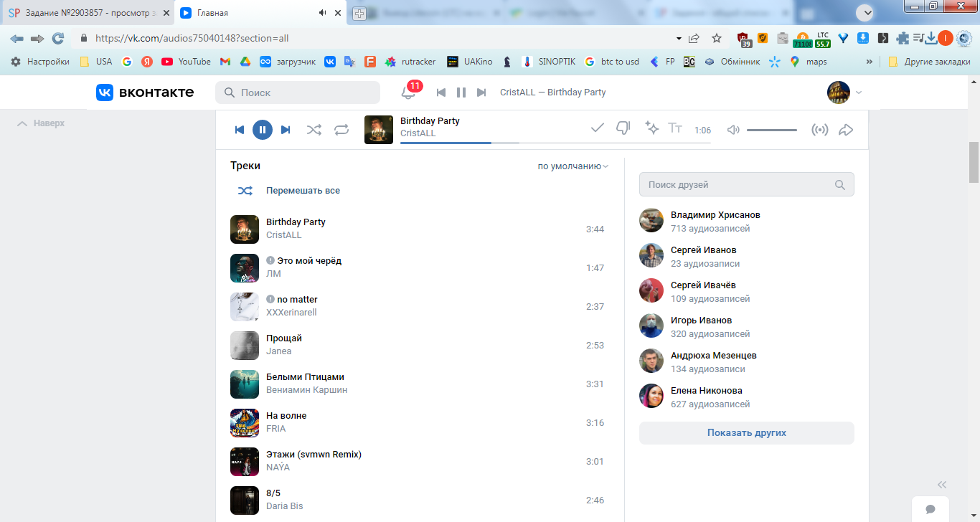
Task: Toggle shuffle mode in the player
Action: point(314,130)
